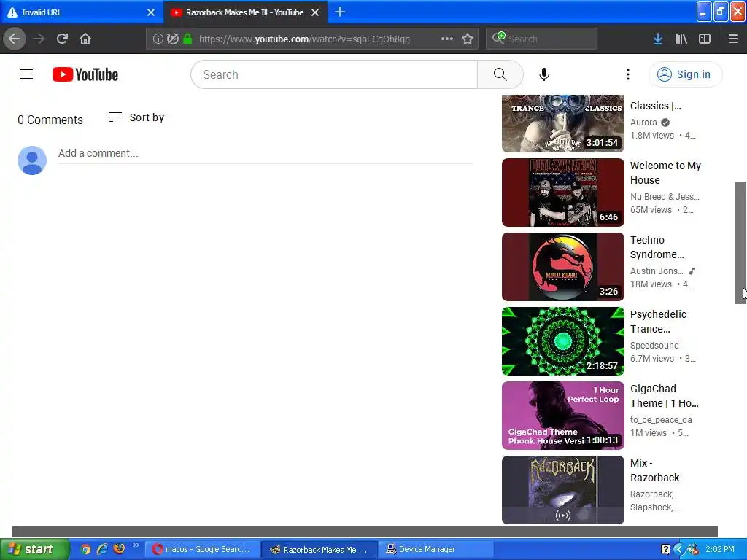
Task: Select the Razorback Makes Me taskbar button
Action: pos(320,549)
